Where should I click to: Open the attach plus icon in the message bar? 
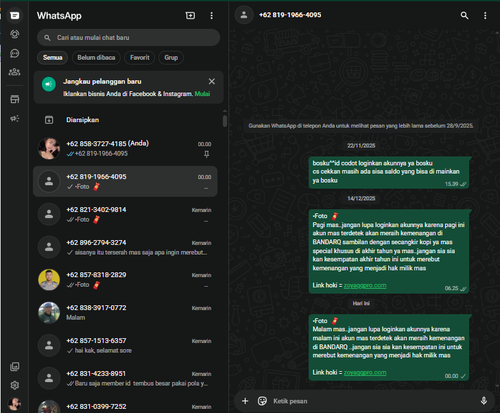245,401
